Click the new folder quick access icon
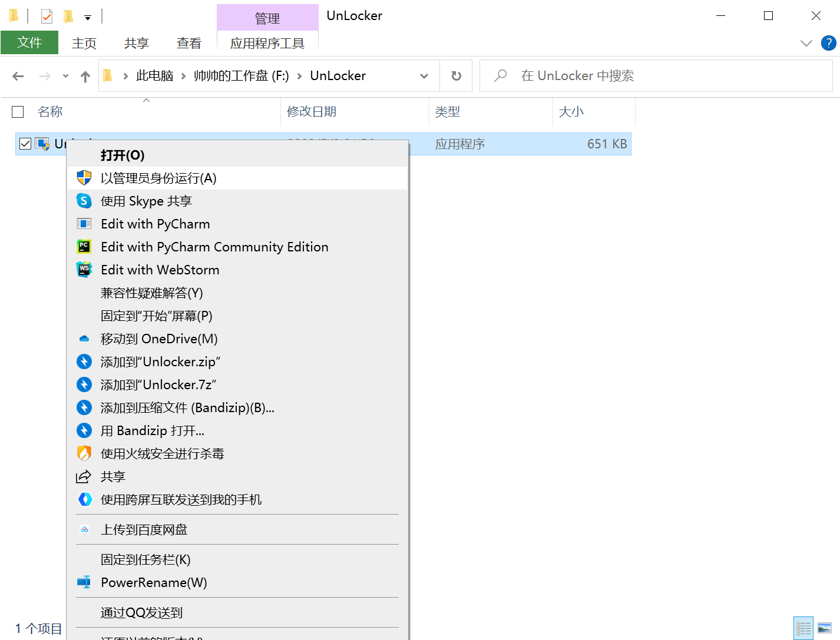The image size is (840, 640). pyautogui.click(x=68, y=16)
